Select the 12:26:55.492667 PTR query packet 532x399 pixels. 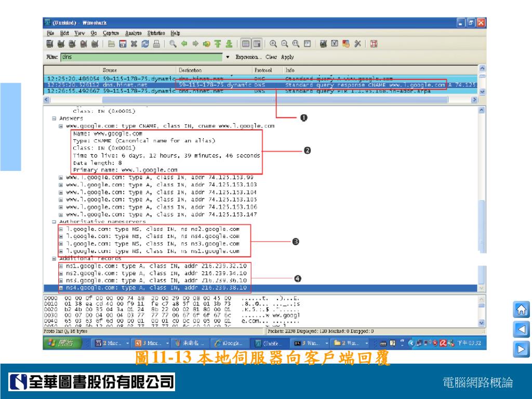pyautogui.click(x=261, y=91)
